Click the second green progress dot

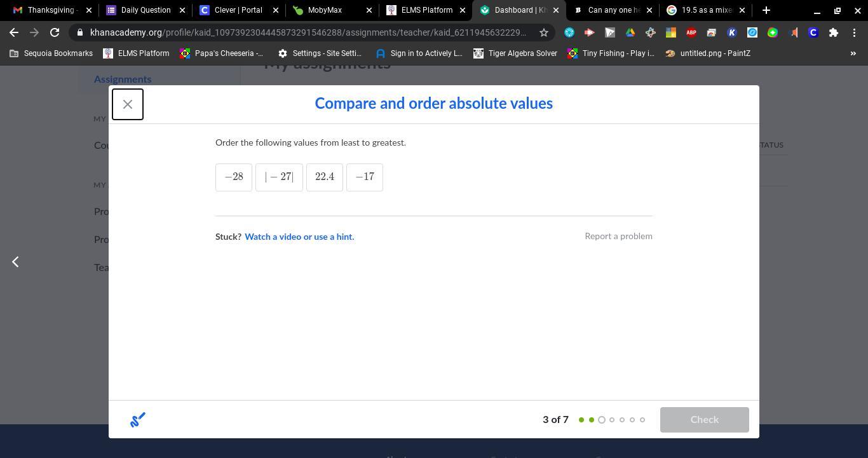point(592,420)
